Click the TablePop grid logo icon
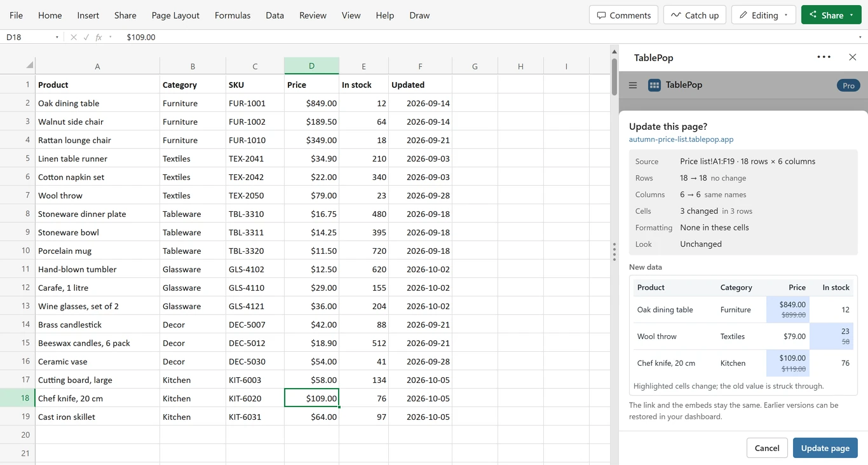 click(654, 85)
